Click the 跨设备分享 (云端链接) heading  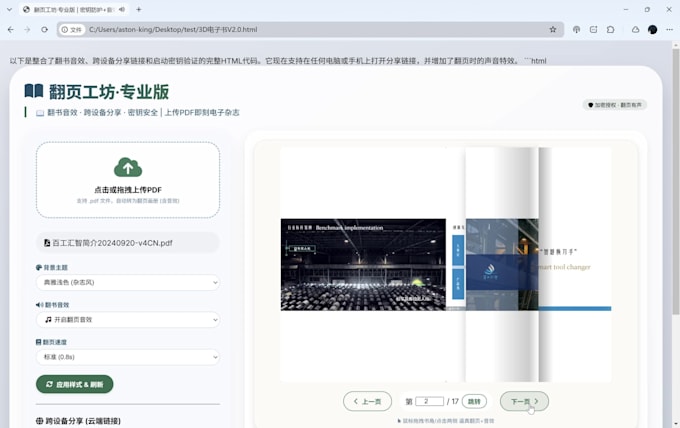(x=83, y=421)
